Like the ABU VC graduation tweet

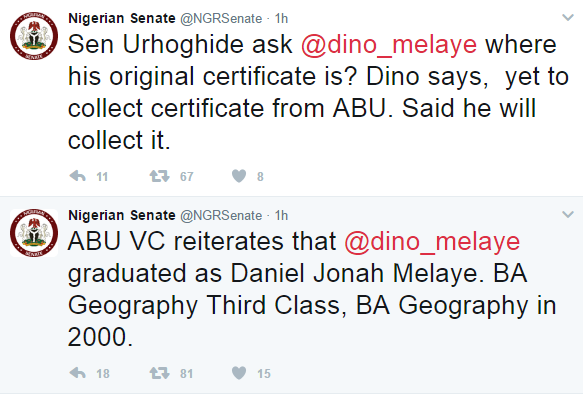pyautogui.click(x=239, y=373)
